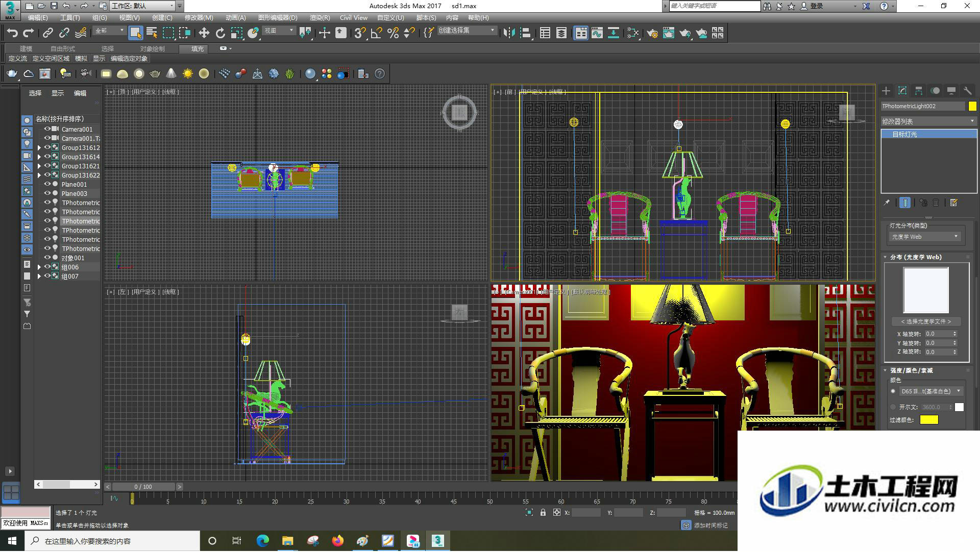Toggle visibility of Plane001
The height and width of the screenshot is (552, 980).
tap(47, 184)
